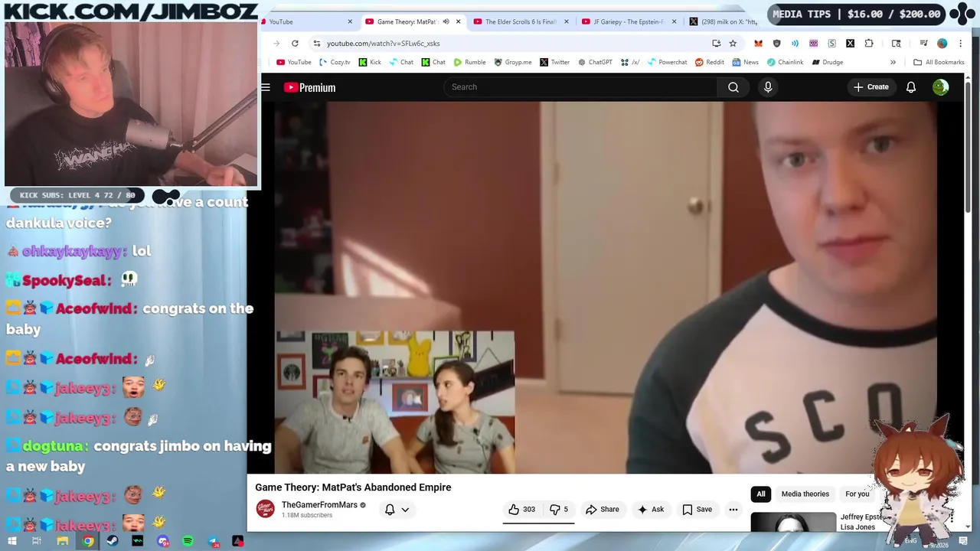Open the News bookmark
Viewport: 980px width, 551px height.
click(745, 62)
